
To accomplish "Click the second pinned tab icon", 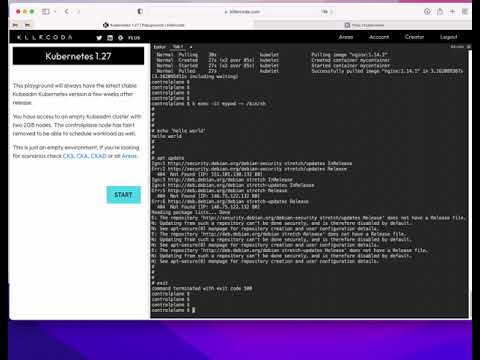I will click(x=27, y=25).
